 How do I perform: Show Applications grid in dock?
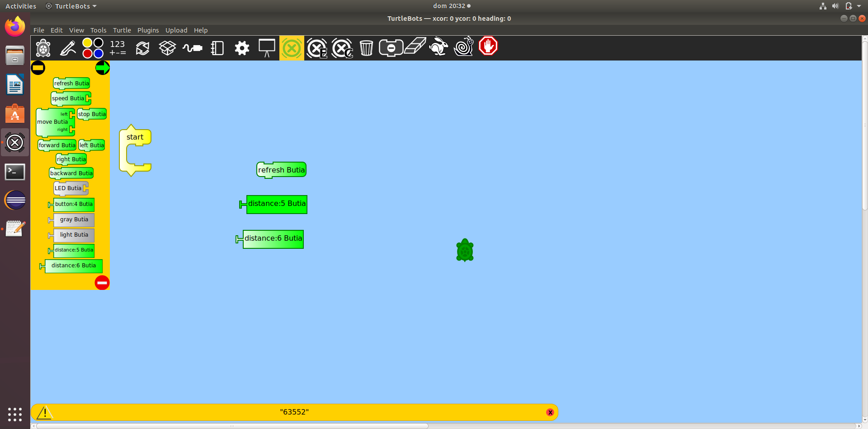pos(15,414)
